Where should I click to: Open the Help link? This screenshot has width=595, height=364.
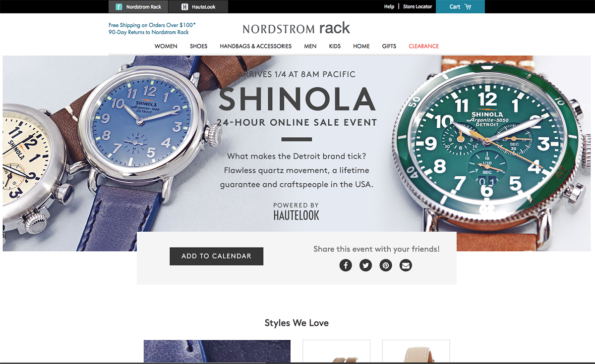(389, 6)
